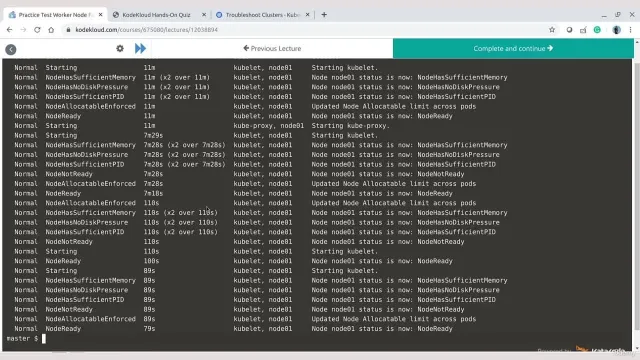
Task: Close the Practice Test Worker Node tab
Action: point(100,15)
